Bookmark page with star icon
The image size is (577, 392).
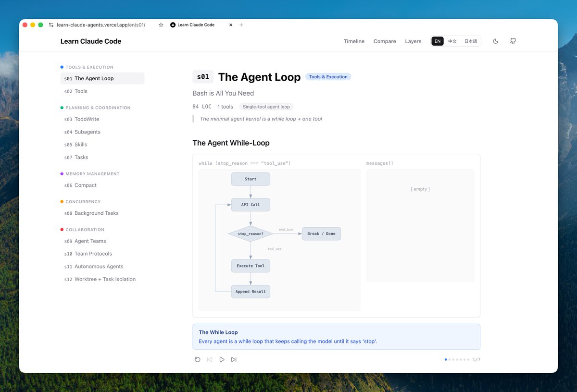161,25
